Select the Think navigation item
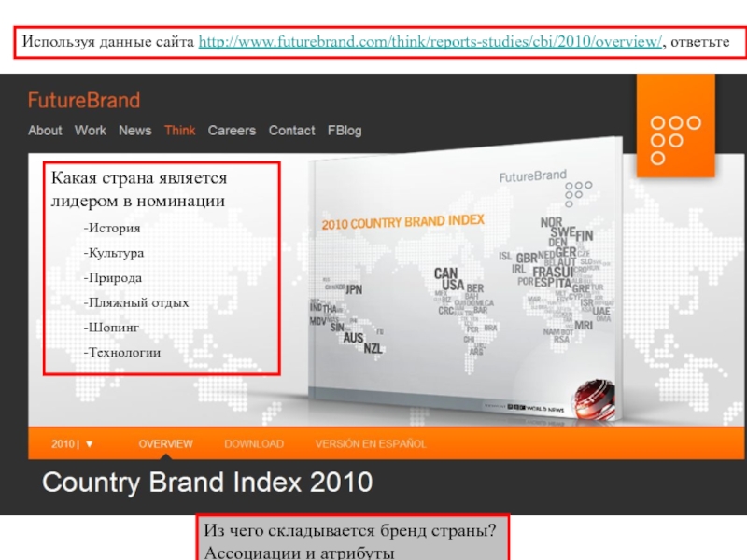Viewport: 747px width, 560px height. coord(179,131)
